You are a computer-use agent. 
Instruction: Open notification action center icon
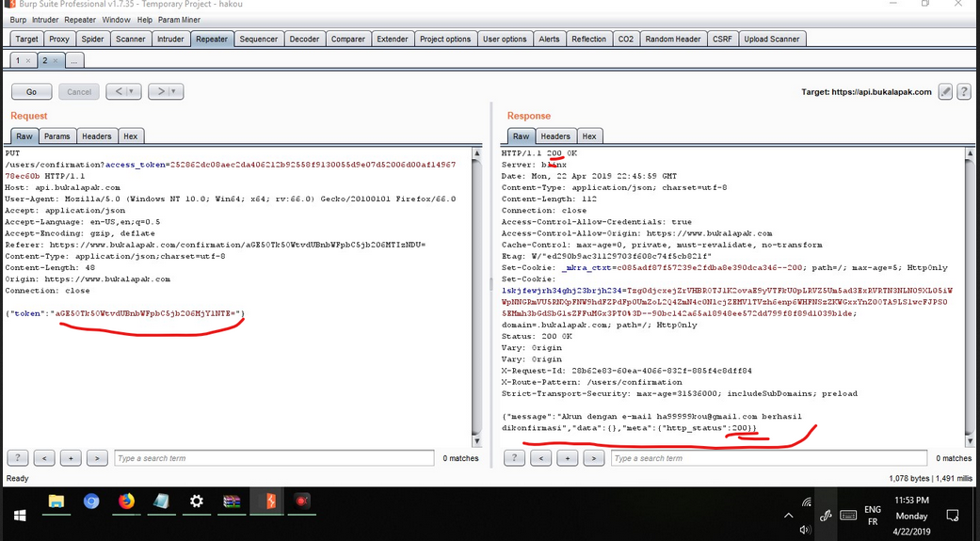click(x=953, y=516)
